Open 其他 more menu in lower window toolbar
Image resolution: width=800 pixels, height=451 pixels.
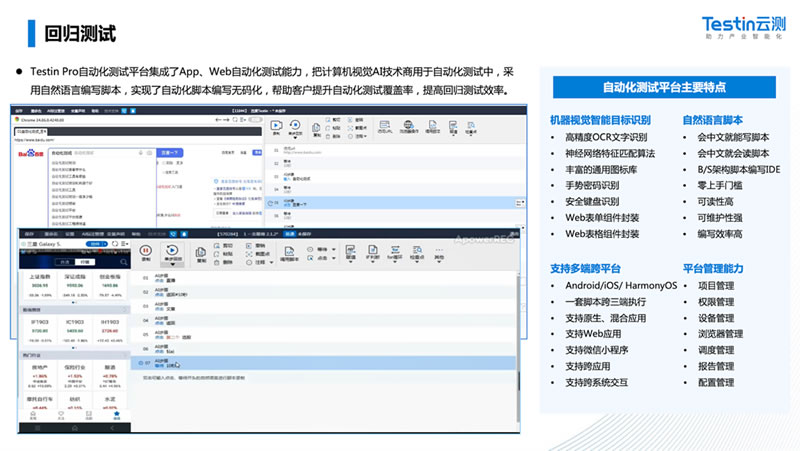click(439, 253)
